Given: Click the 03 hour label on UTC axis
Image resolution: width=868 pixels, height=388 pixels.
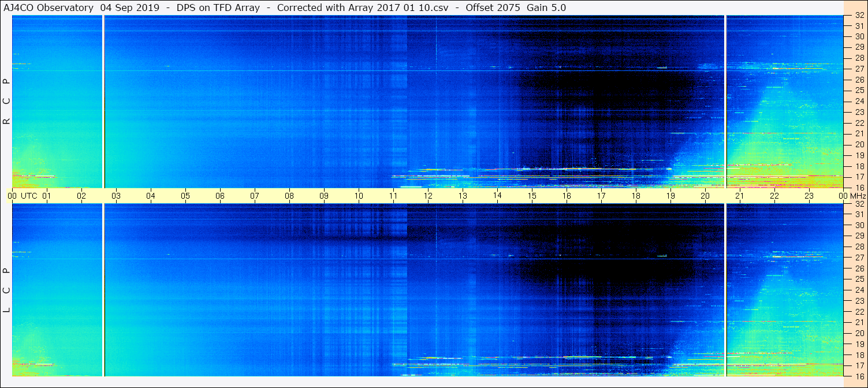Looking at the screenshot, I should coord(116,196).
